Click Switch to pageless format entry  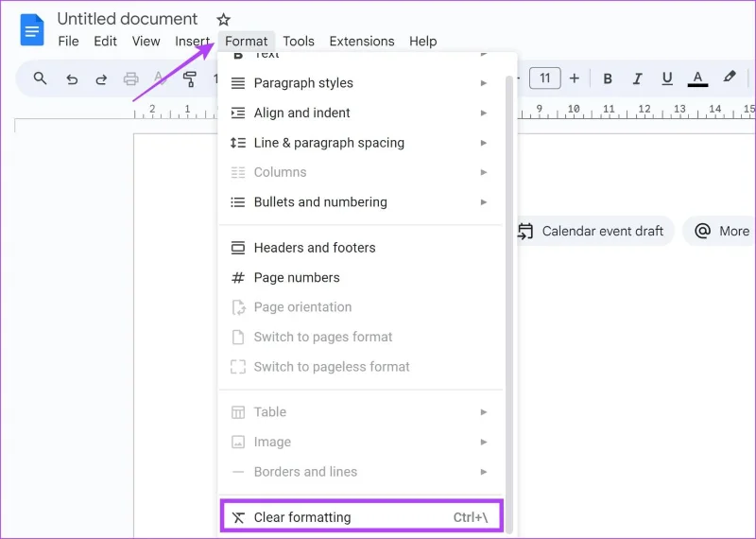[x=360, y=367]
